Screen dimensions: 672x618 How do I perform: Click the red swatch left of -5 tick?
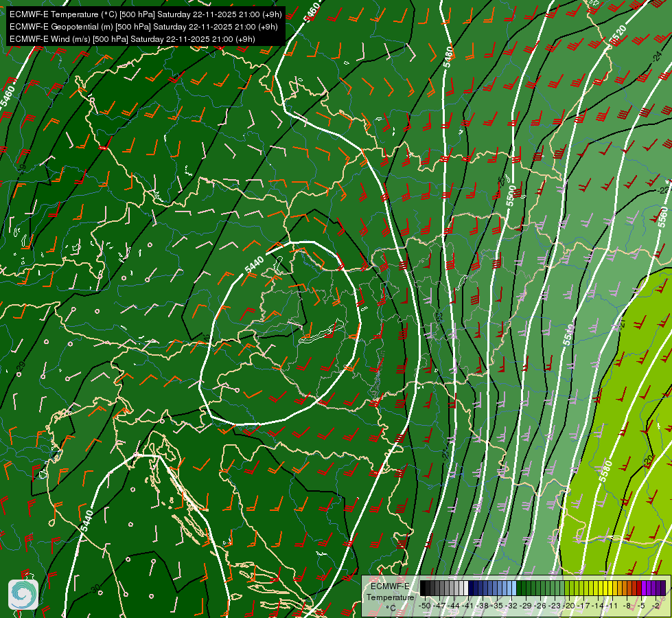[639, 588]
